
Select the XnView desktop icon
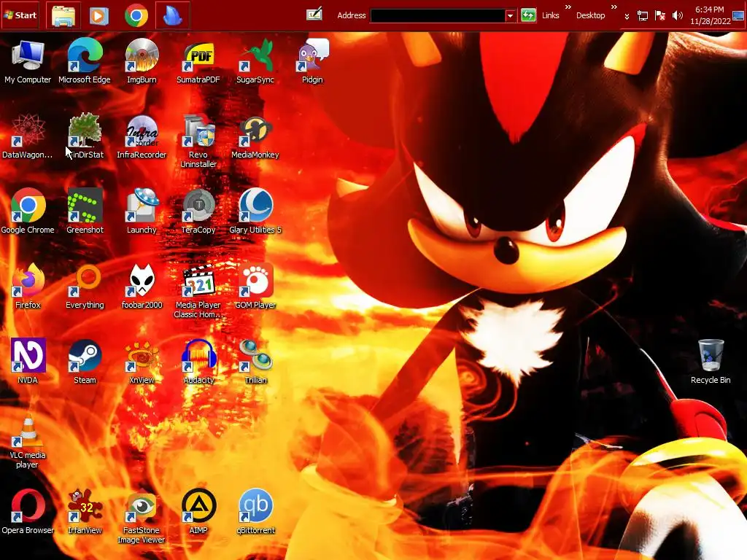[142, 362]
